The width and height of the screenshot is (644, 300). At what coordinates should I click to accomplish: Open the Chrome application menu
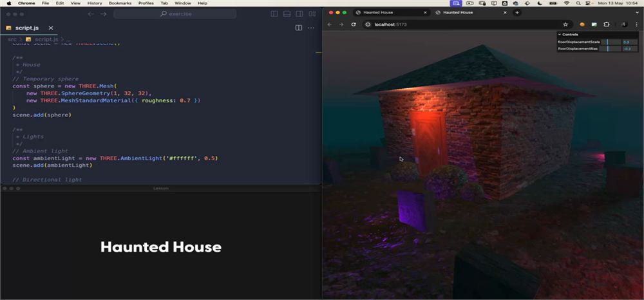click(26, 3)
